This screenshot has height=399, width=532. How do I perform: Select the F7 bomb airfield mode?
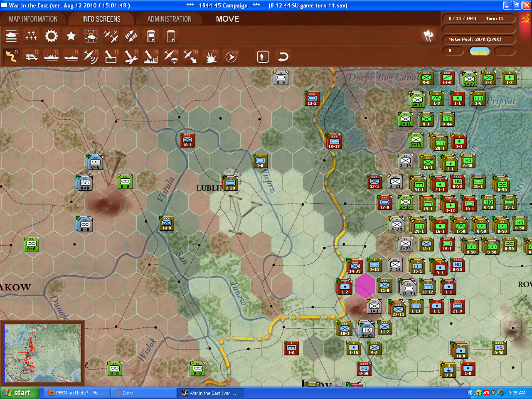(131, 57)
